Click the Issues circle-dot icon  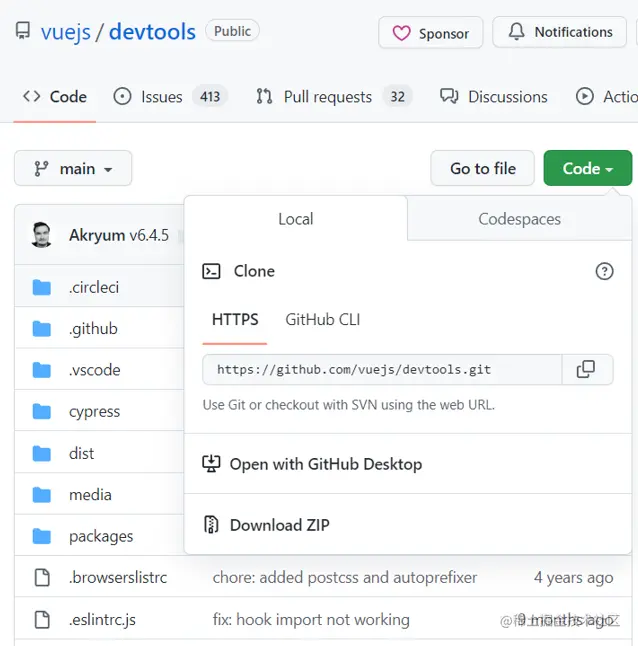click(122, 96)
